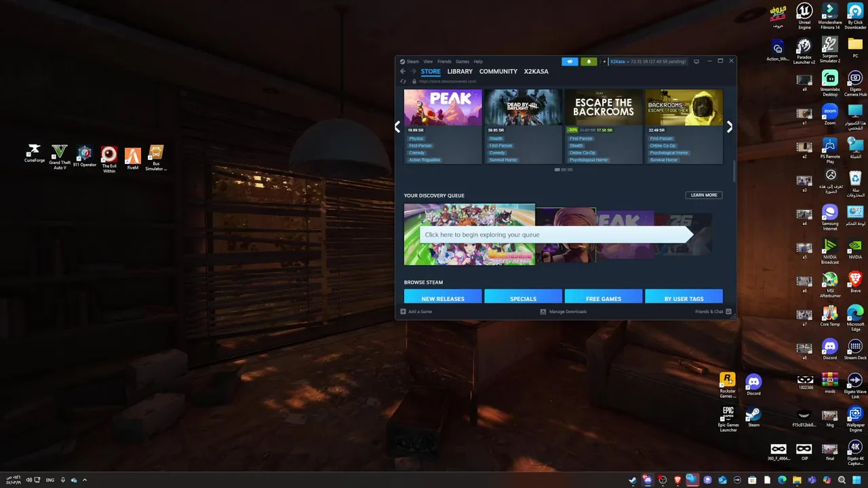This screenshot has width=868, height=488.
Task: Click the Steam store URL field
Action: tap(448, 81)
